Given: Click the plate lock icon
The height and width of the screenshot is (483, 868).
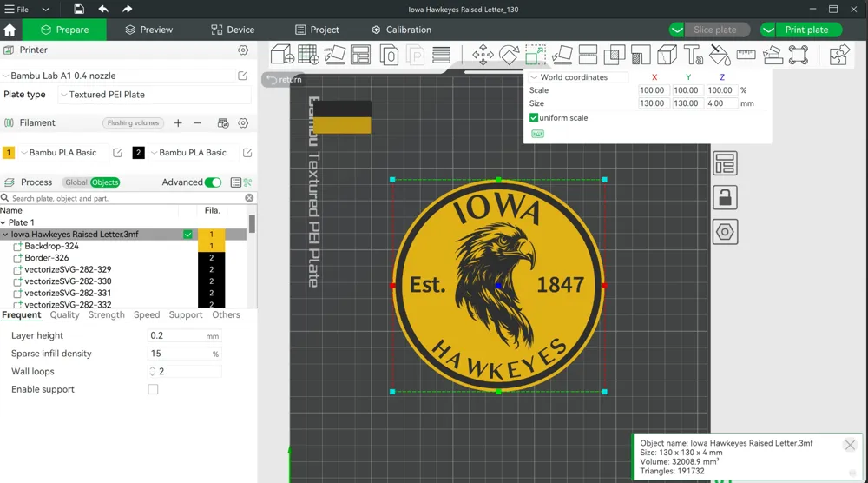Looking at the screenshot, I should click(x=725, y=198).
